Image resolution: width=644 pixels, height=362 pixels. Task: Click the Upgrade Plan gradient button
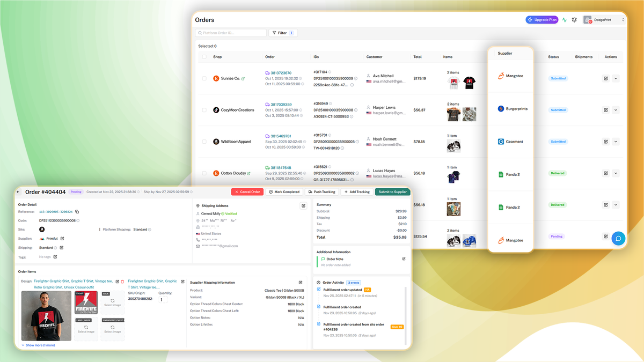(541, 19)
